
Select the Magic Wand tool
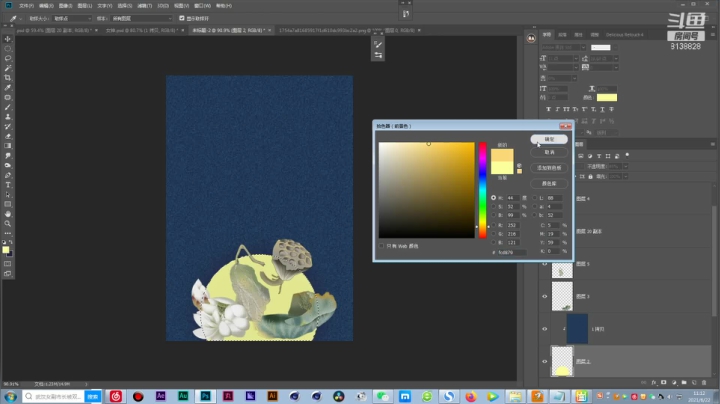pyautogui.click(x=8, y=68)
